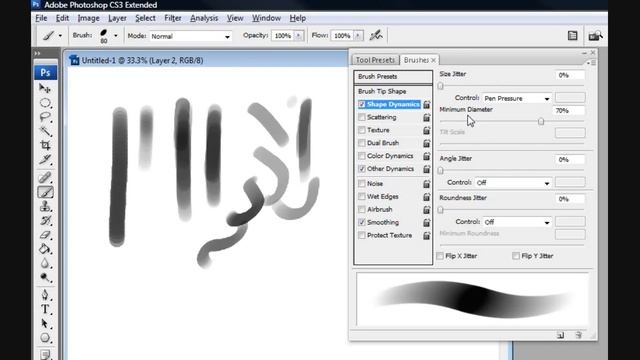640x360 pixels.
Task: Click the Ps logo in toolbox
Action: click(45, 73)
